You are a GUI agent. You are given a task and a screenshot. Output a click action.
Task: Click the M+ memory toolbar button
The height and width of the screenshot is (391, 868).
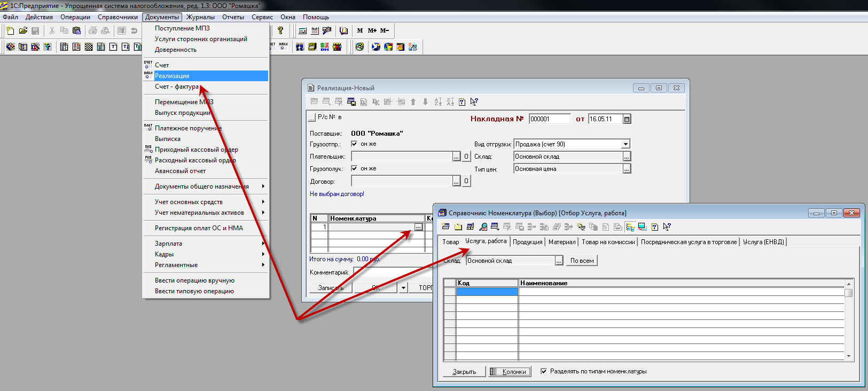(x=372, y=30)
